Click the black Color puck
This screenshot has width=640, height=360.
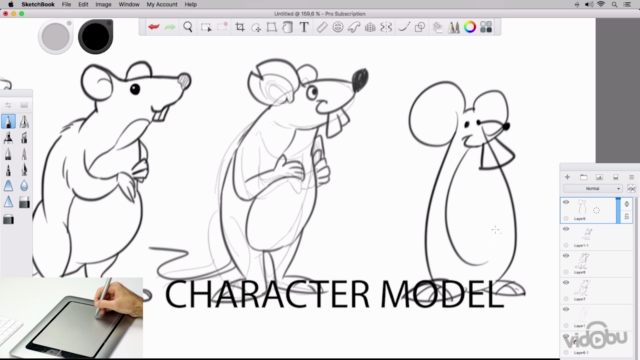(x=96, y=36)
